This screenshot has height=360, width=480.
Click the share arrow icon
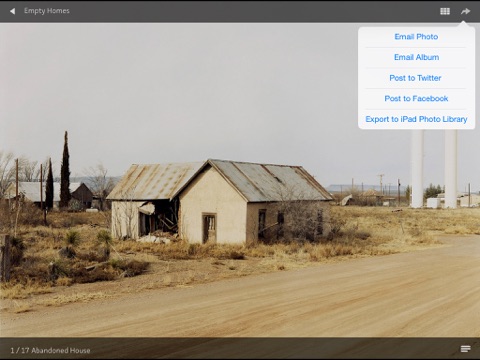465,11
